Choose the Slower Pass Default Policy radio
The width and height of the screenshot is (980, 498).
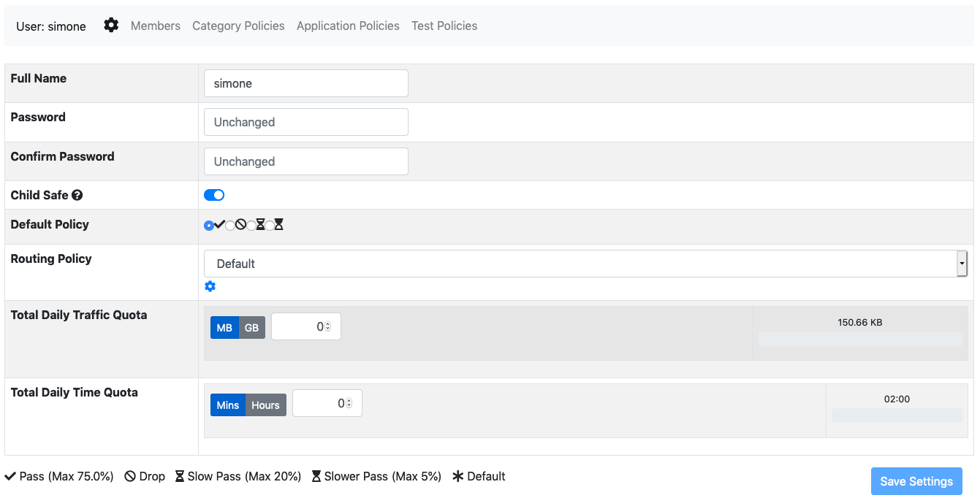point(270,226)
